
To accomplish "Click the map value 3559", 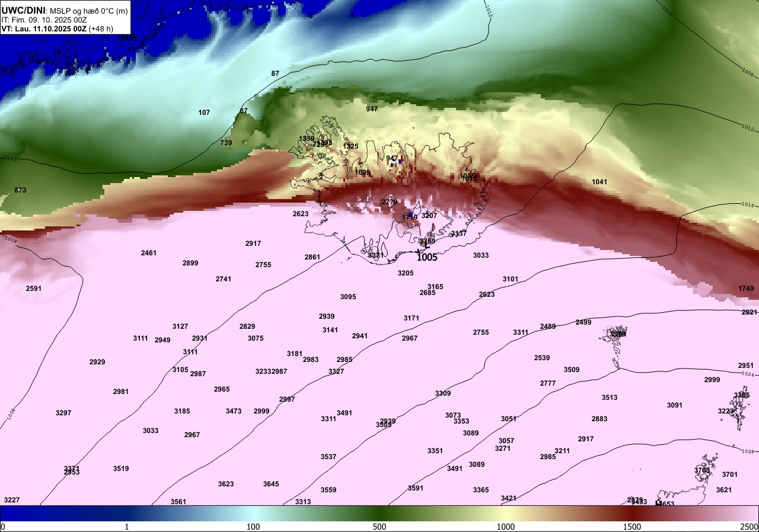I will (x=329, y=490).
